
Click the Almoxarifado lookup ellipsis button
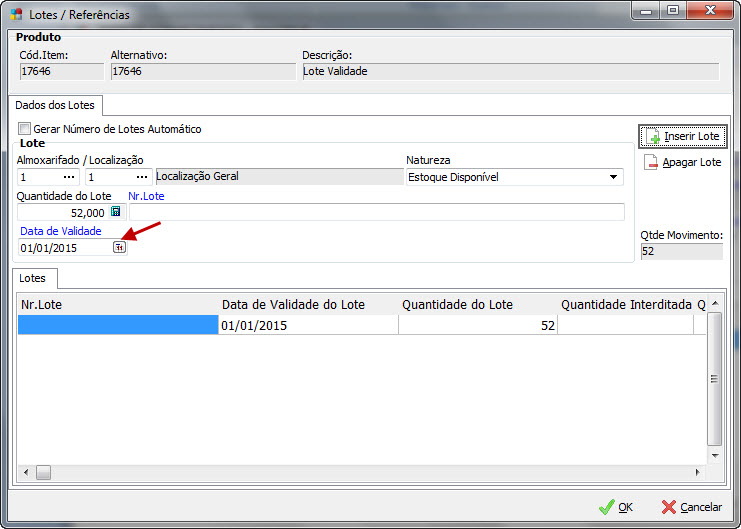pos(69,177)
